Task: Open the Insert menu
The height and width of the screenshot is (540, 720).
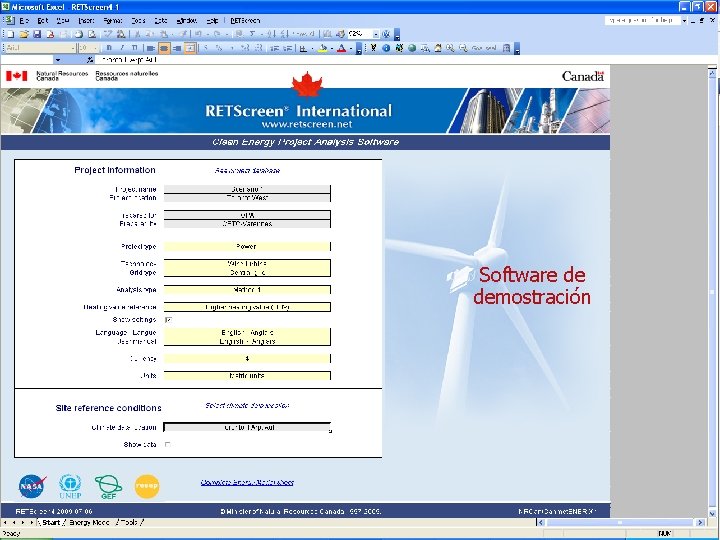Action: click(86, 21)
